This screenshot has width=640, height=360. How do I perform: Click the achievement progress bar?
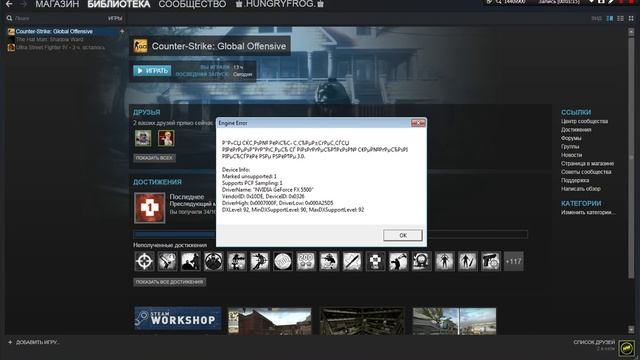pyautogui.click(x=330, y=235)
